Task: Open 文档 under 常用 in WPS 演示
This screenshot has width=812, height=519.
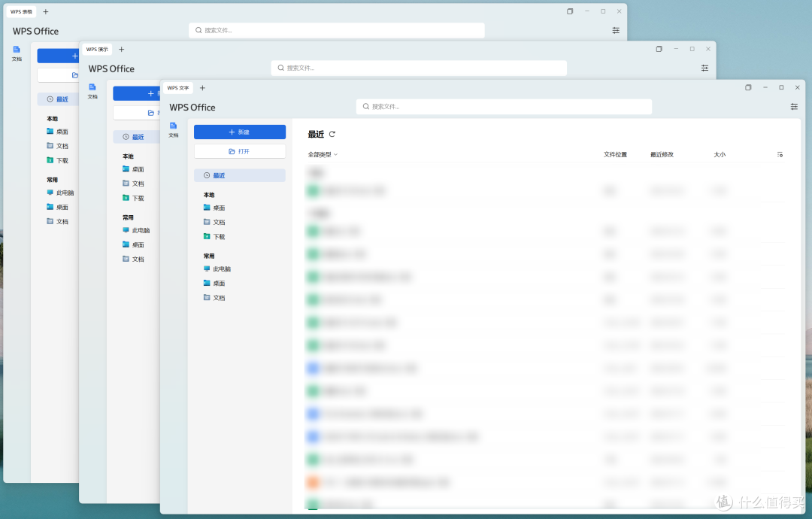Action: (x=134, y=259)
